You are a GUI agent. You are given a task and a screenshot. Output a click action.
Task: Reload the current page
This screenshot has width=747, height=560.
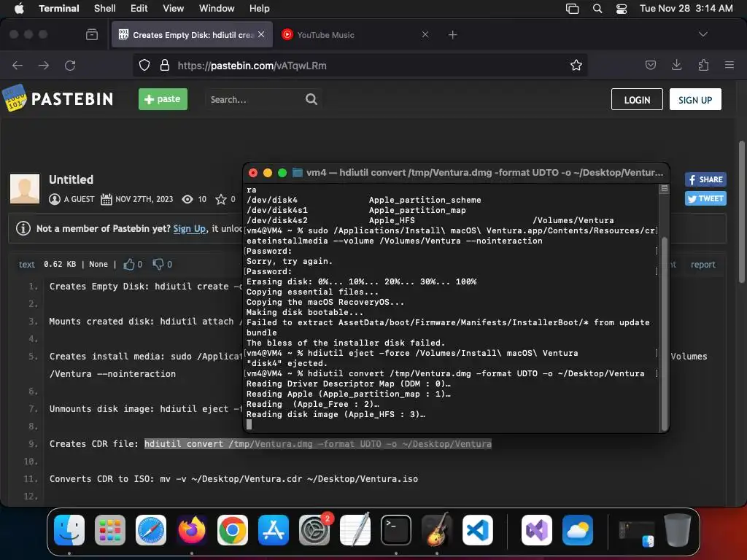70,65
